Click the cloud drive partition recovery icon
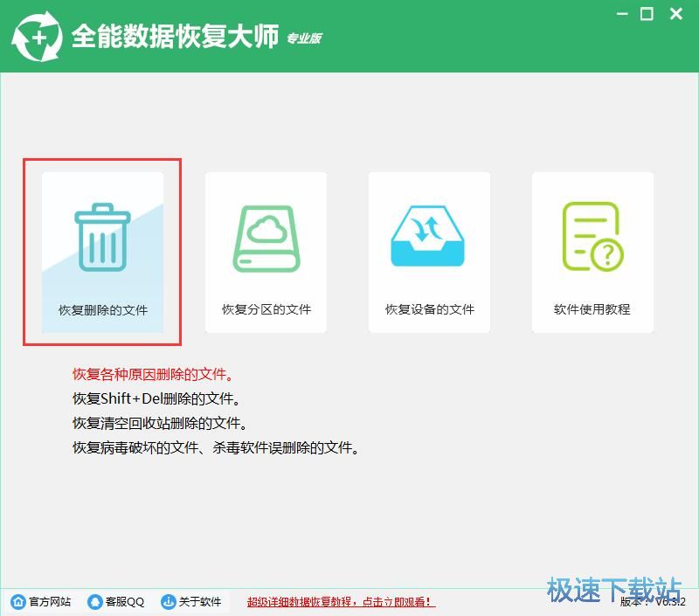Viewport: 699px width, 616px height. click(x=266, y=237)
